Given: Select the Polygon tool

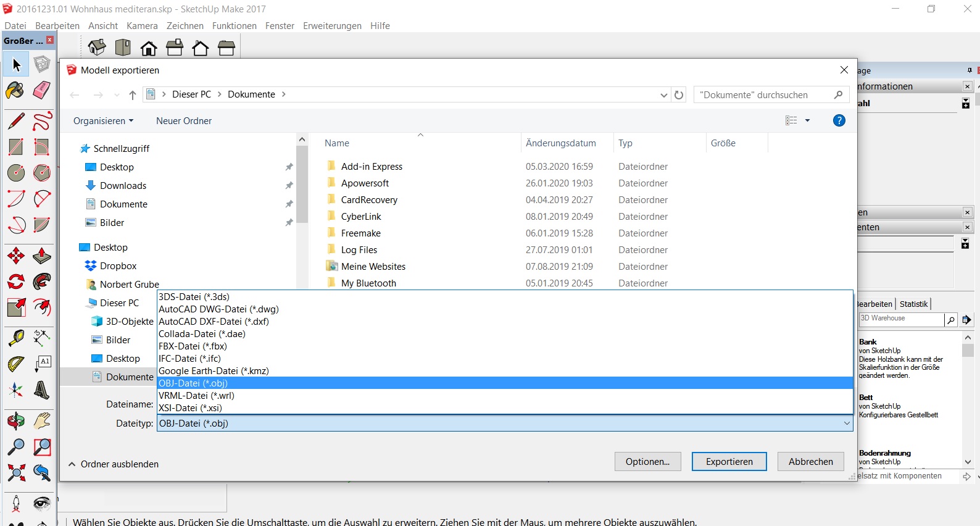Looking at the screenshot, I should [42, 172].
